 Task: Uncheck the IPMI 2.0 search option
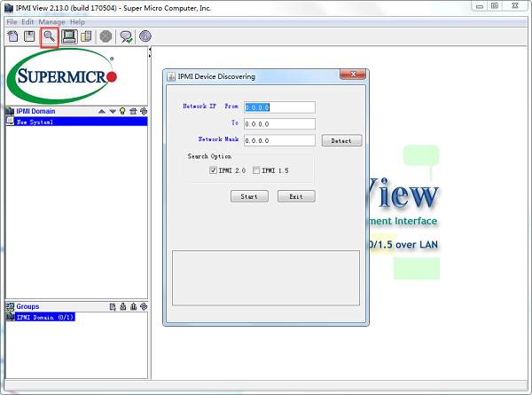click(x=213, y=170)
